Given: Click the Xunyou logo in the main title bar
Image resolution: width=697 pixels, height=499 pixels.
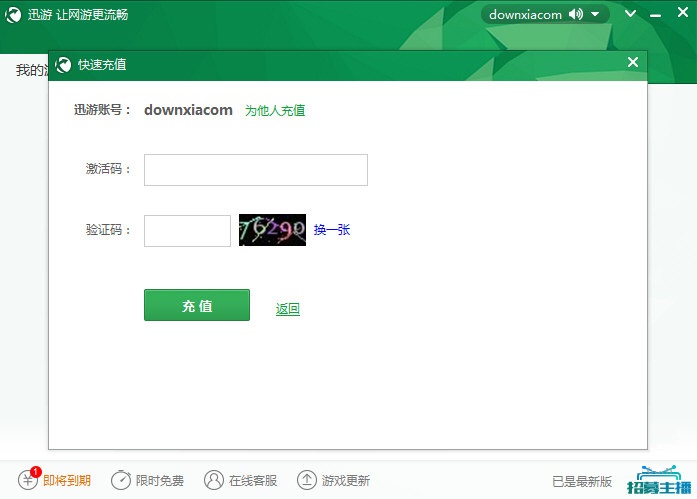Looking at the screenshot, I should [13, 15].
